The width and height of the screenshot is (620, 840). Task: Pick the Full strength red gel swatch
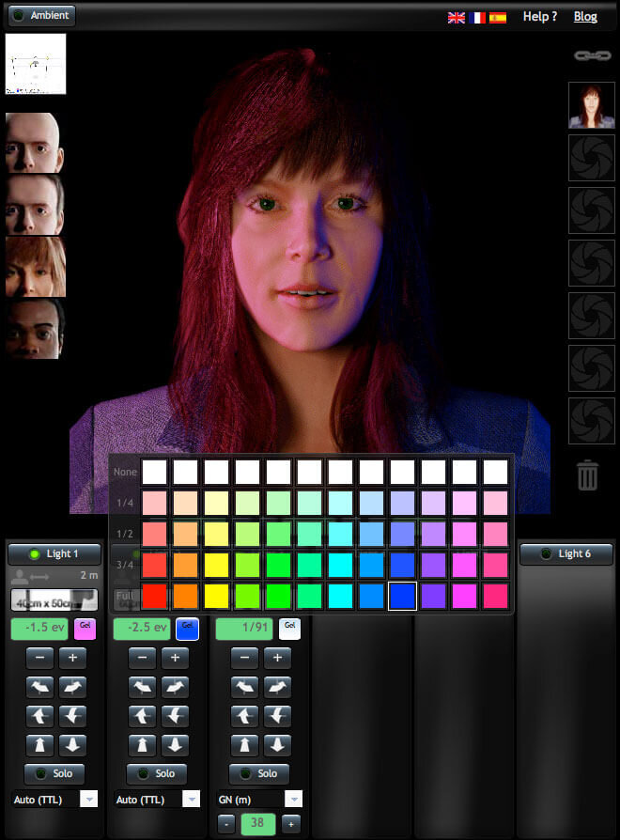pyautogui.click(x=155, y=596)
